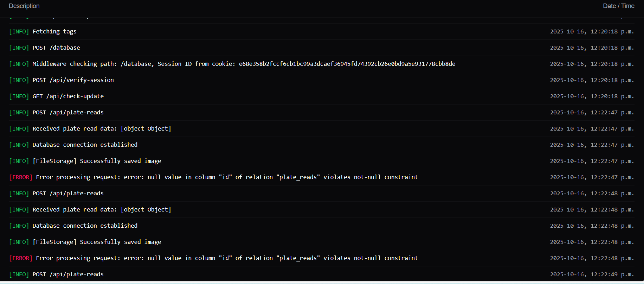Click Database connection established message at 12:22:47

coord(85,145)
